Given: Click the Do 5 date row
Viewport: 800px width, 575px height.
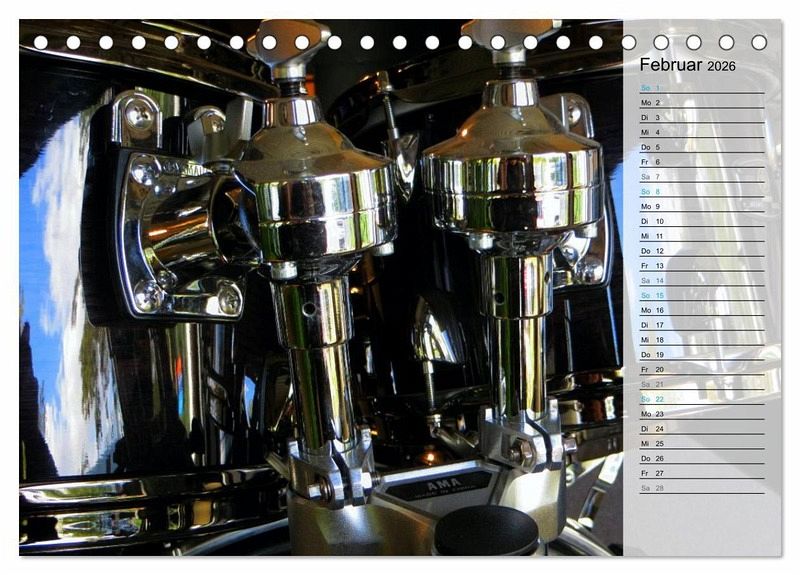Looking at the screenshot, I should pyautogui.click(x=651, y=147).
